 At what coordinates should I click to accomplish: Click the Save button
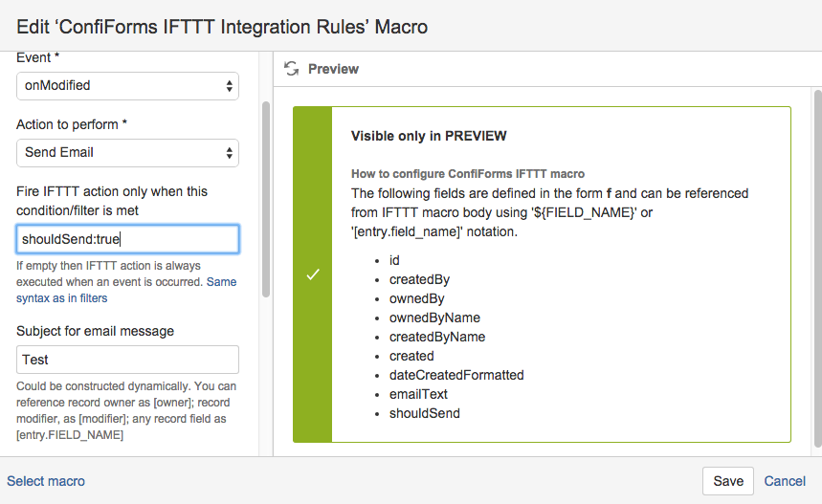(x=728, y=481)
